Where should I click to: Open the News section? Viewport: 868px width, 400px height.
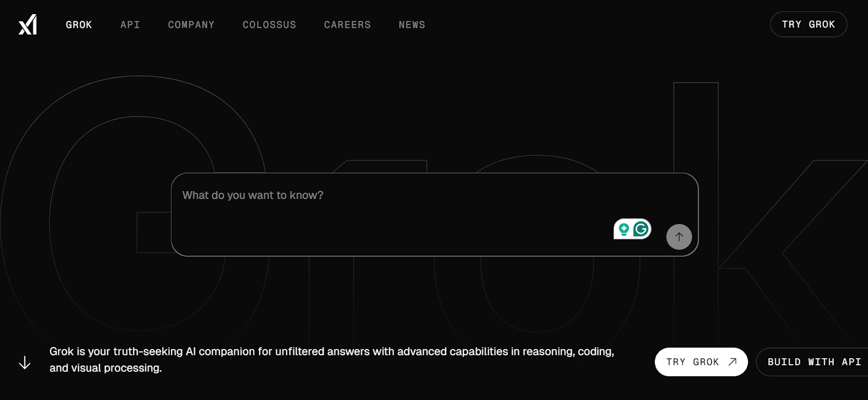(412, 25)
